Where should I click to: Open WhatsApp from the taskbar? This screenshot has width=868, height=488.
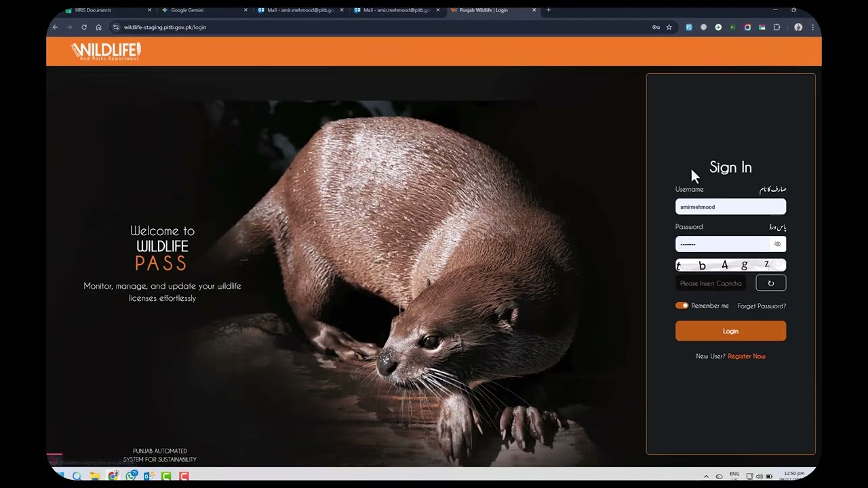click(131, 476)
